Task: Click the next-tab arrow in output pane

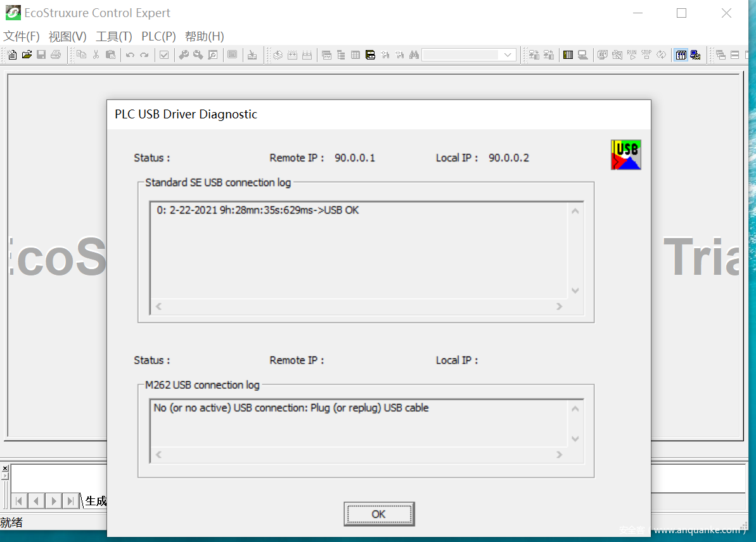Action: coord(53,501)
